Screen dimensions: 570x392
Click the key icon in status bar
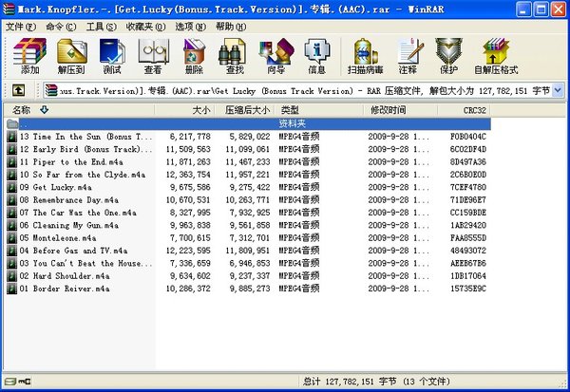tap(25, 382)
